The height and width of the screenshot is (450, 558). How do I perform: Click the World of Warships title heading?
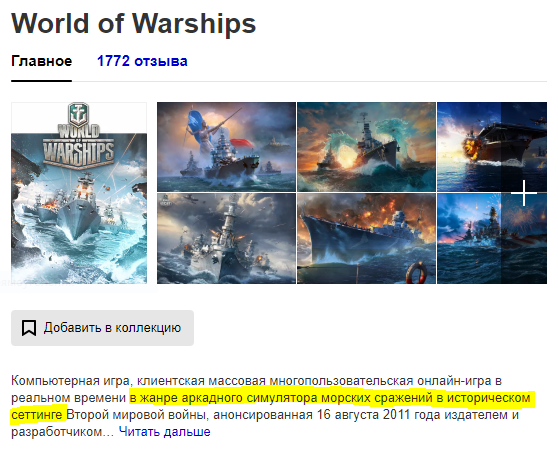point(133,23)
